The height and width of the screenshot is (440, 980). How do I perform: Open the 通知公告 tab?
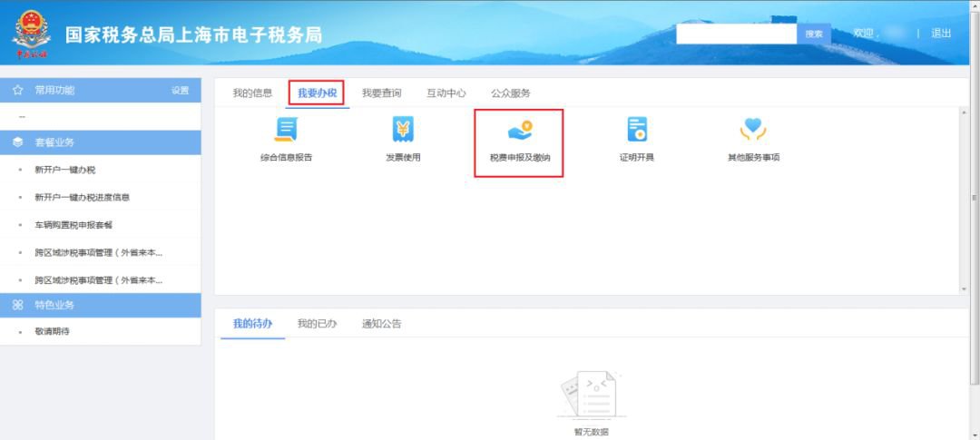[x=381, y=324]
